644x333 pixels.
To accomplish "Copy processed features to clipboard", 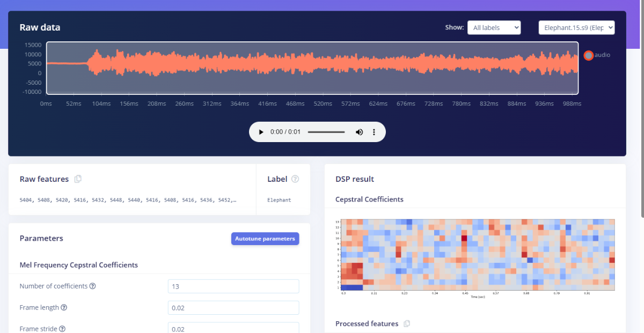I will (407, 324).
